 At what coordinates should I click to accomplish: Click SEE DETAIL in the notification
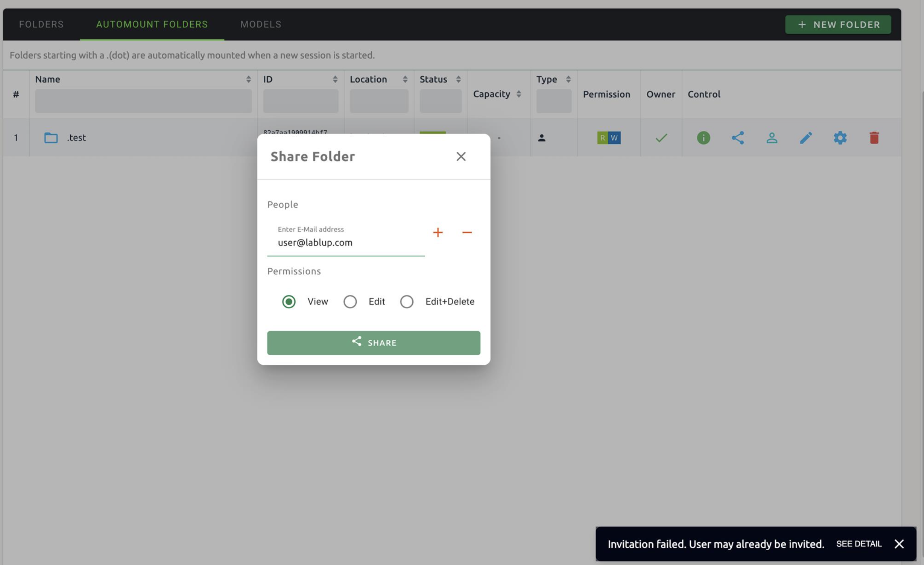pos(858,544)
